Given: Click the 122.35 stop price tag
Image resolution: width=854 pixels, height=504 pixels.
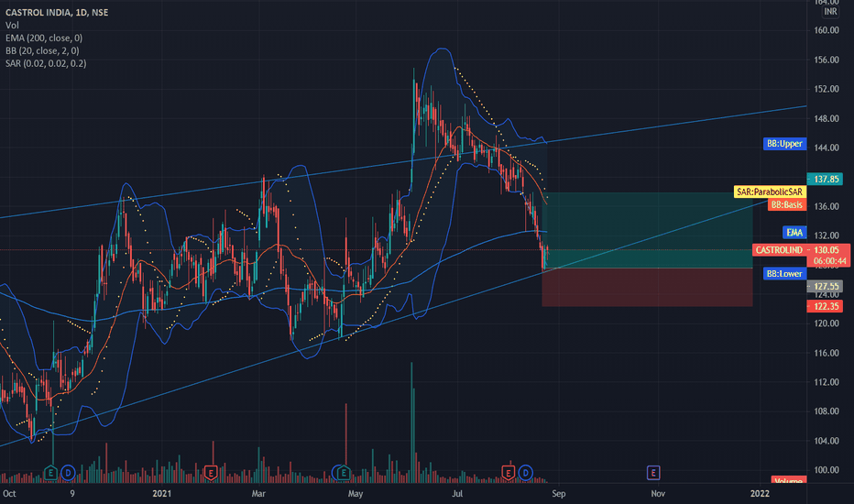Looking at the screenshot, I should (x=825, y=306).
